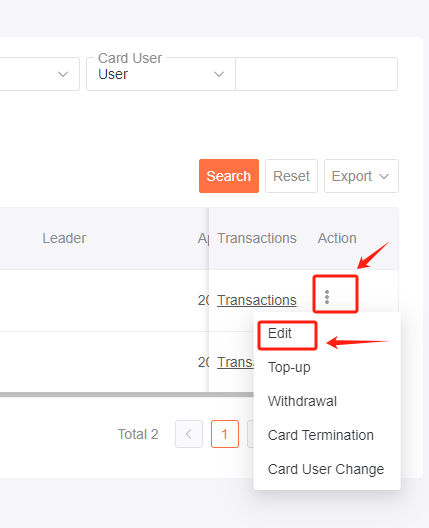Click the Transactions column header
This screenshot has width=429, height=528.
pyautogui.click(x=257, y=238)
